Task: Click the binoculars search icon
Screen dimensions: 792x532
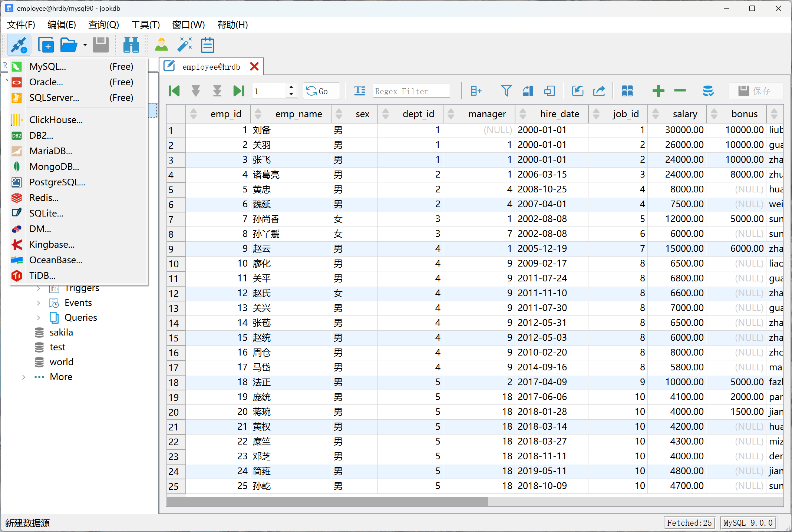Action: [131, 45]
